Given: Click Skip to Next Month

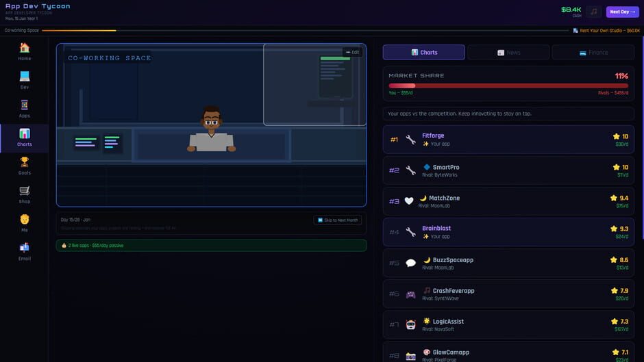Looking at the screenshot, I should tap(338, 220).
